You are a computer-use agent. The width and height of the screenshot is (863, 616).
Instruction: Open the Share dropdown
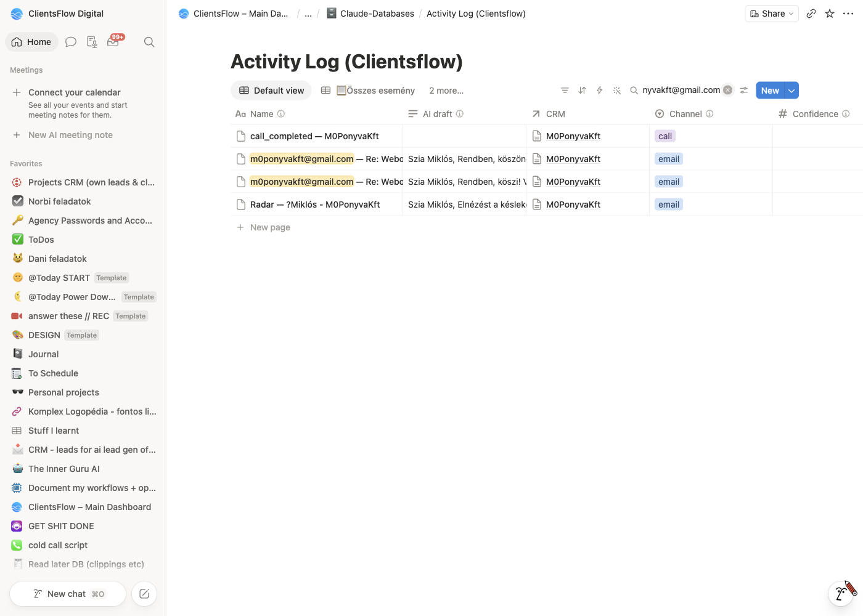click(x=772, y=14)
